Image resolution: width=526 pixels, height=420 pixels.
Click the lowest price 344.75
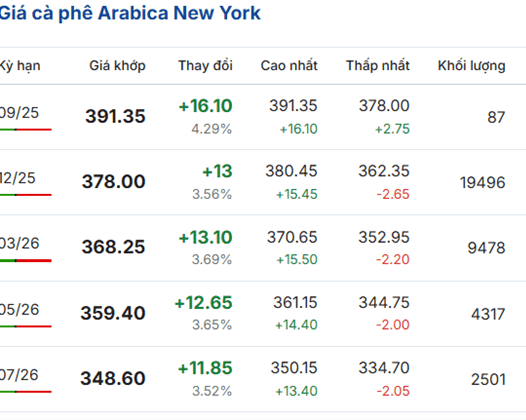tap(384, 303)
